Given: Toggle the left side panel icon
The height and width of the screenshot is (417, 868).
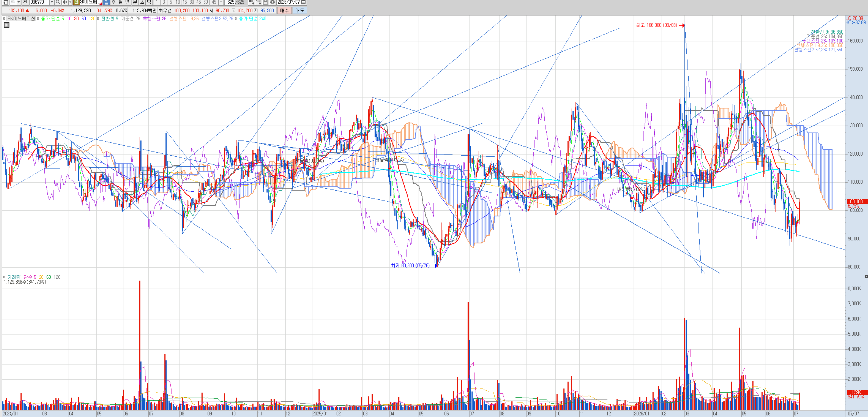Looking at the screenshot, I should point(6,2).
